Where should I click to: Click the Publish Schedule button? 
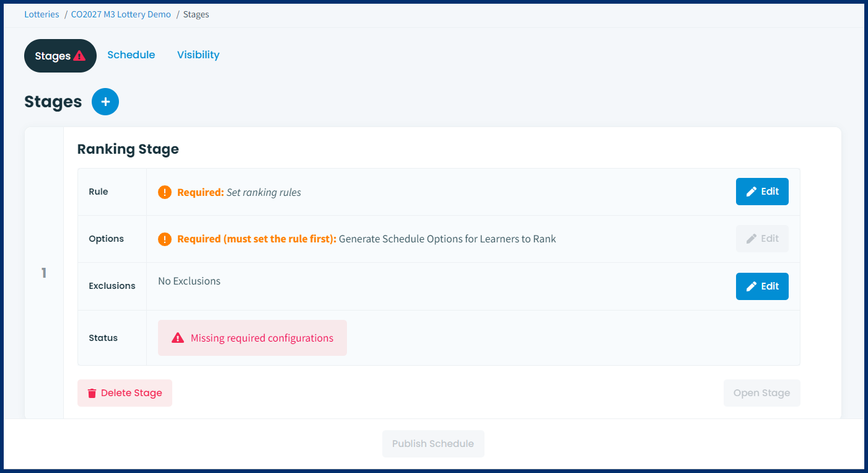point(433,444)
